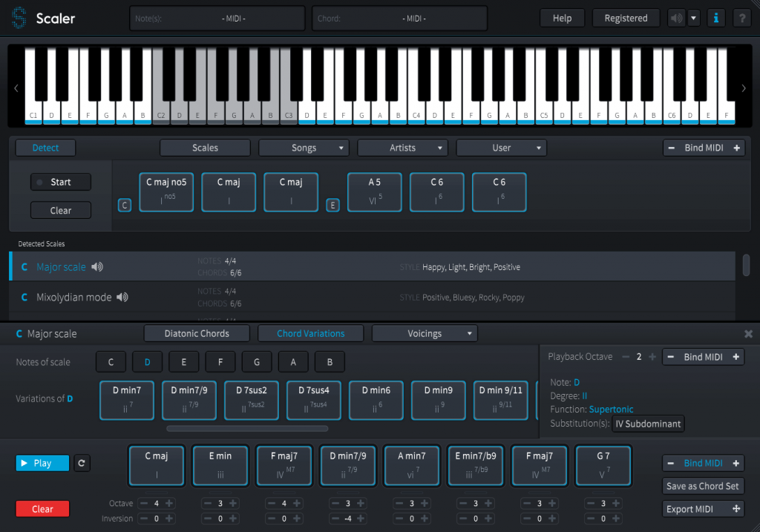This screenshot has width=760, height=532.
Task: Increase inversion for D min7/9 chord
Action: click(361, 519)
